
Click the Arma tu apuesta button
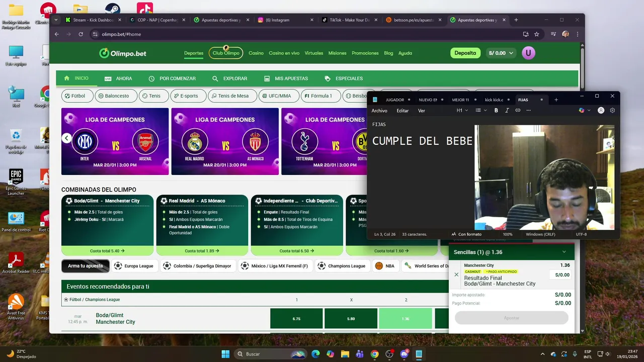coord(86,266)
